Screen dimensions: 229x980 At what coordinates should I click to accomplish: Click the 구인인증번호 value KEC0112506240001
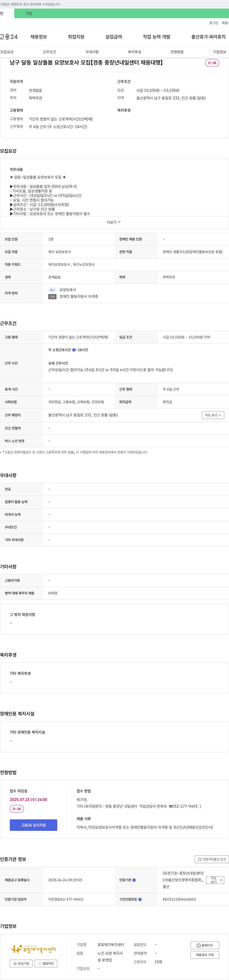click(x=179, y=899)
